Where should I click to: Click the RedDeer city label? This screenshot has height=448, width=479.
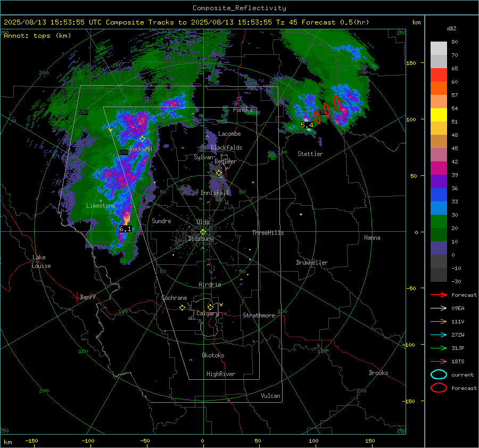click(x=226, y=161)
